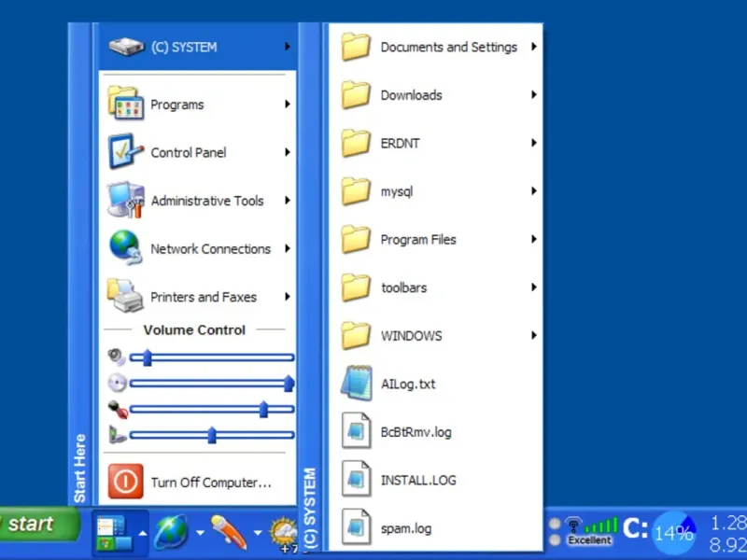Open the up arrow beside start menu toolbar icon
This screenshot has height=560, width=747.
(x=142, y=532)
